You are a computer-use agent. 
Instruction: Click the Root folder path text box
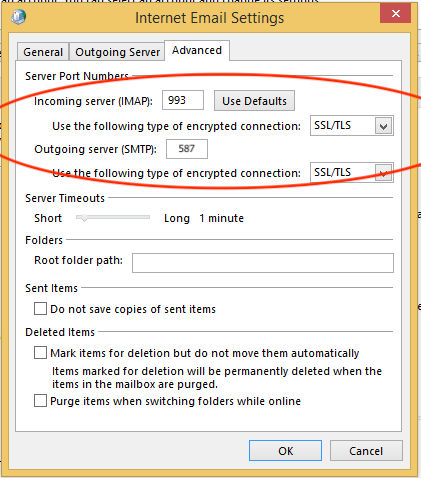[x=263, y=263]
